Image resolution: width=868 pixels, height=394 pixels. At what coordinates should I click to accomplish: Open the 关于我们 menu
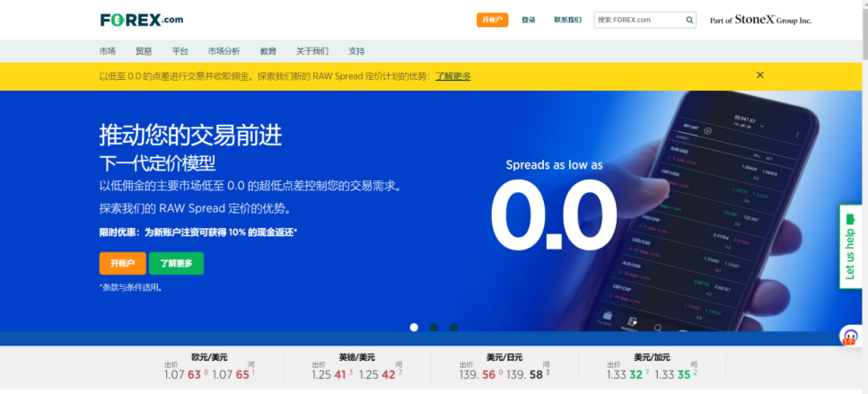point(312,51)
